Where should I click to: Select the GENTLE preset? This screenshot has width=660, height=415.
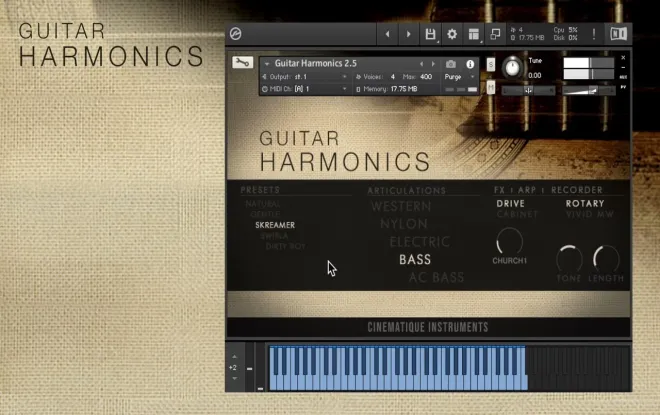click(x=265, y=214)
